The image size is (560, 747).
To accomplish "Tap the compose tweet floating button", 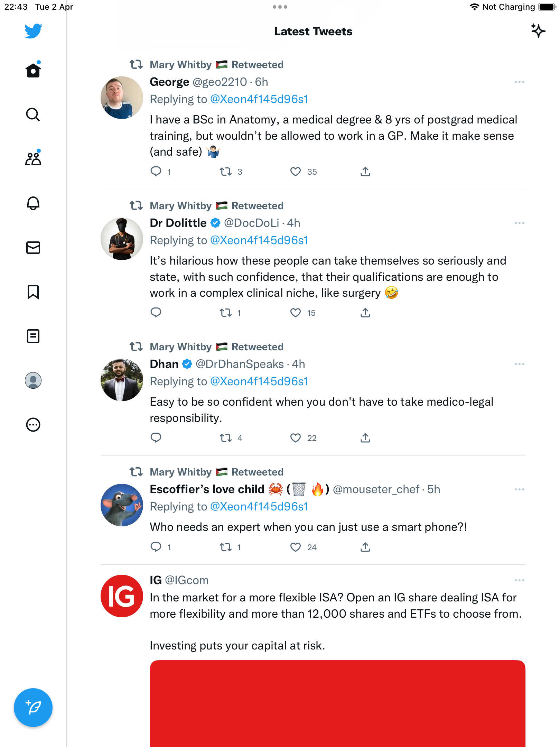I will 33,708.
